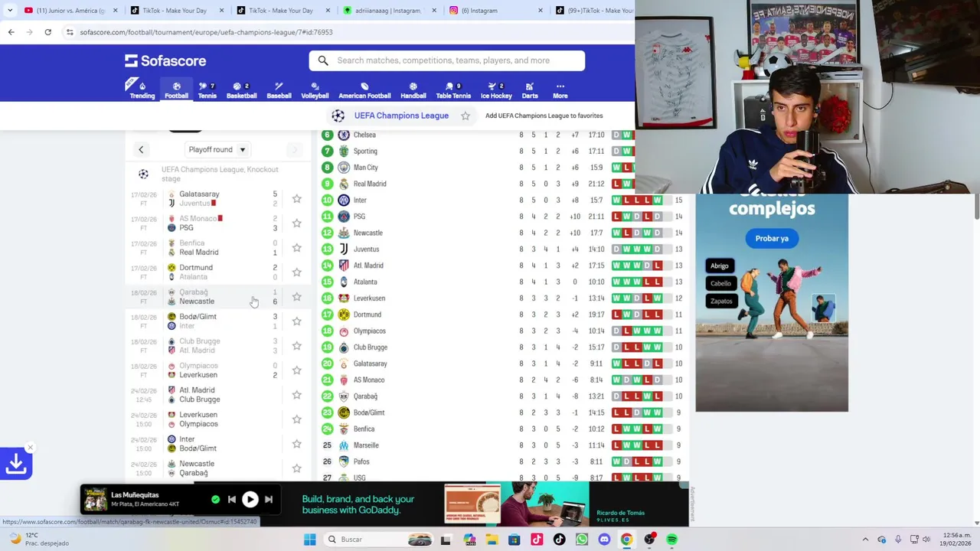
Task: Click Probar ya ad button
Action: click(x=772, y=238)
